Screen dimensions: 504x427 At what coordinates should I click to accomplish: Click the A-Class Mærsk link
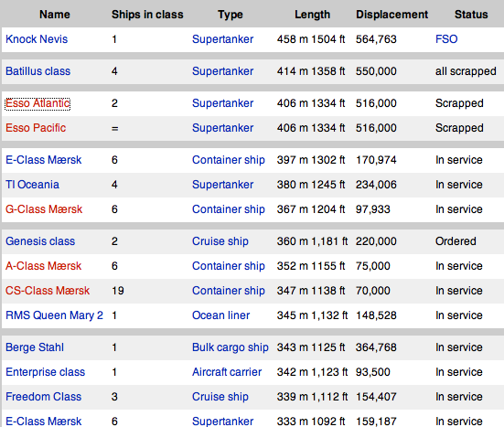43,266
